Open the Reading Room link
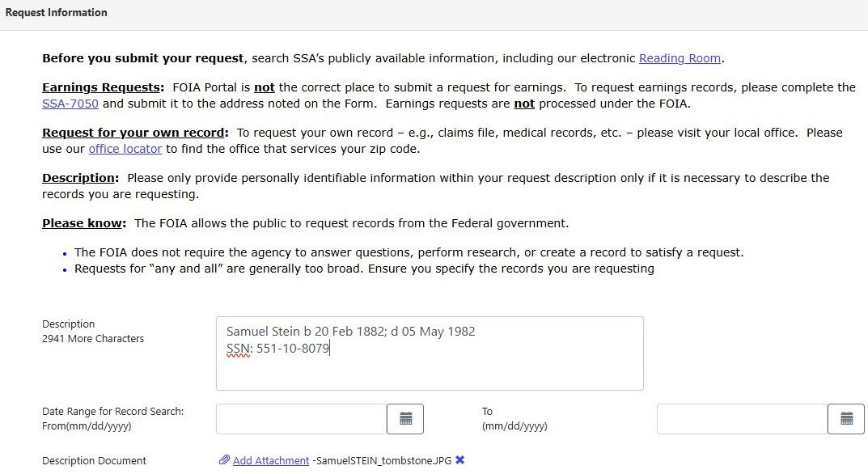The width and height of the screenshot is (868, 474). pos(680,58)
